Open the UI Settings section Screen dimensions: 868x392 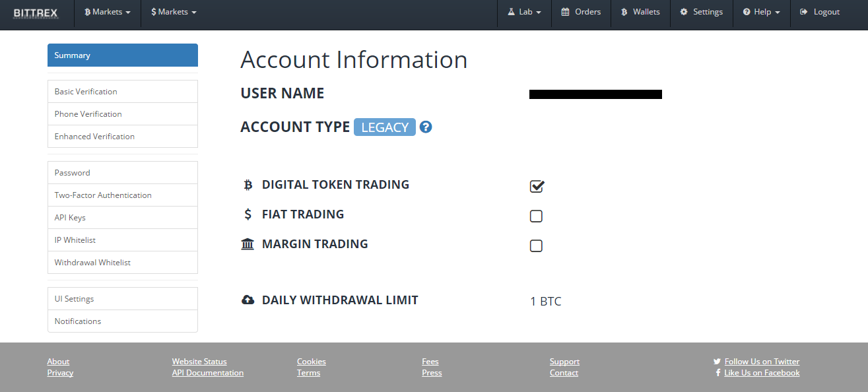(x=123, y=299)
